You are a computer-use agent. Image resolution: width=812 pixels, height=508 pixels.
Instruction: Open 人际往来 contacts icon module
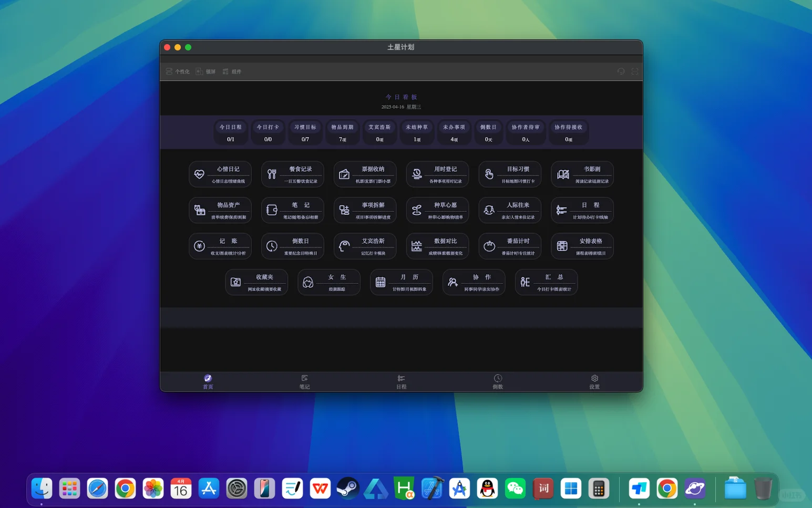[x=510, y=210]
